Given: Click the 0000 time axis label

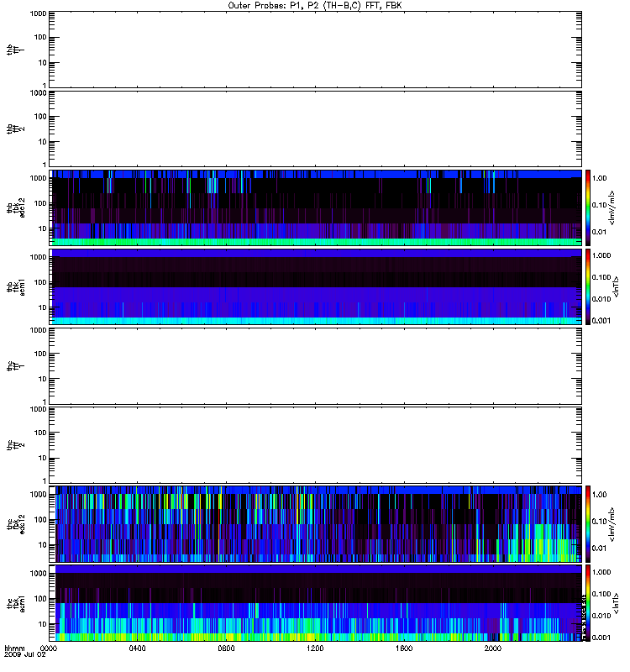Looking at the screenshot, I should point(49,648).
